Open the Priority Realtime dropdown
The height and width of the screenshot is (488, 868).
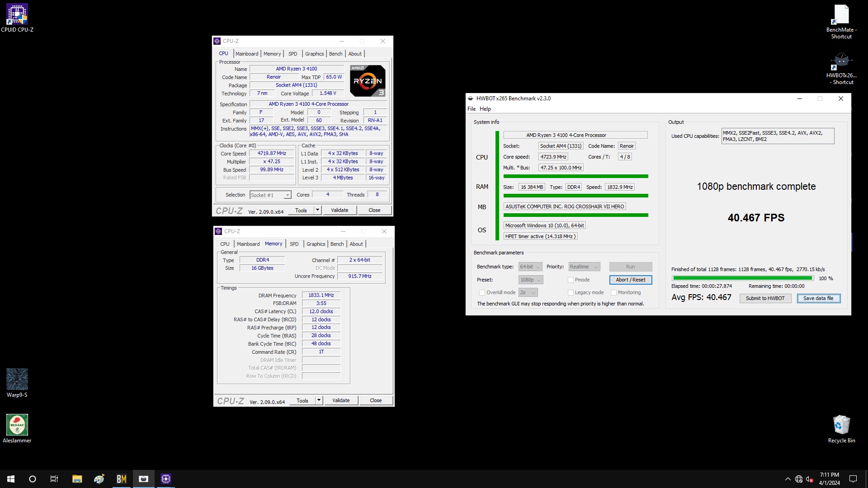click(584, 267)
